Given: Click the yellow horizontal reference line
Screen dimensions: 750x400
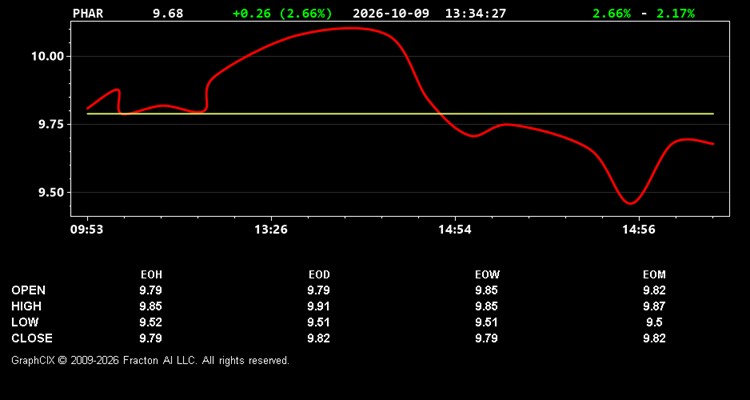Looking at the screenshot, I should (400, 114).
